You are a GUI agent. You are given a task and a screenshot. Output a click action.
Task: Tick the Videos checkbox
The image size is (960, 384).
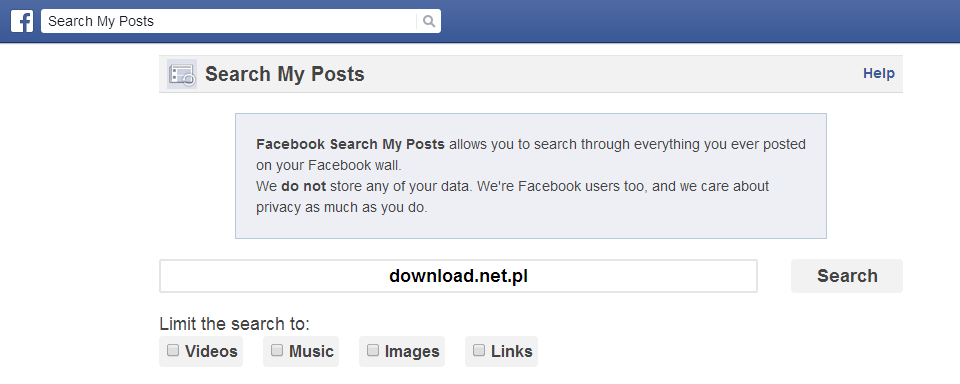point(173,350)
